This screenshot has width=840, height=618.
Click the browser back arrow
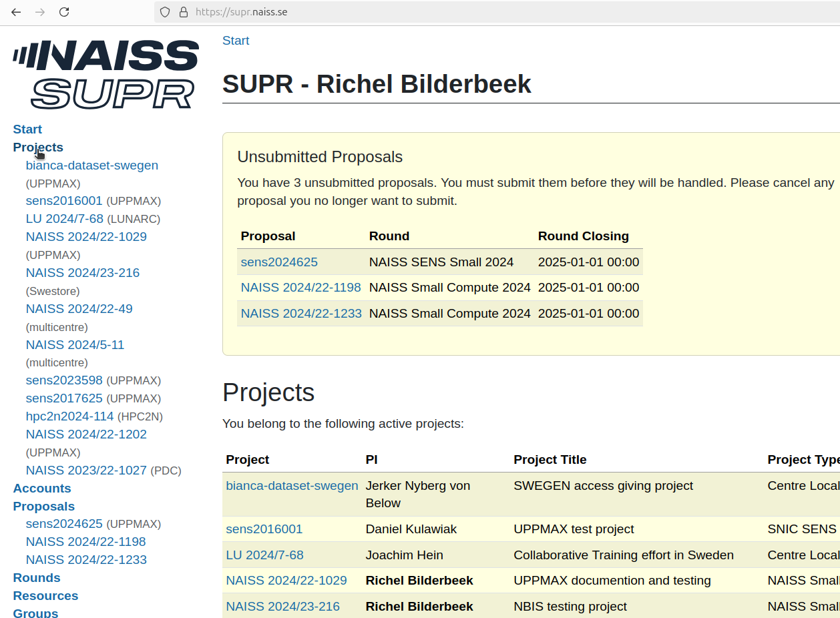click(16, 12)
